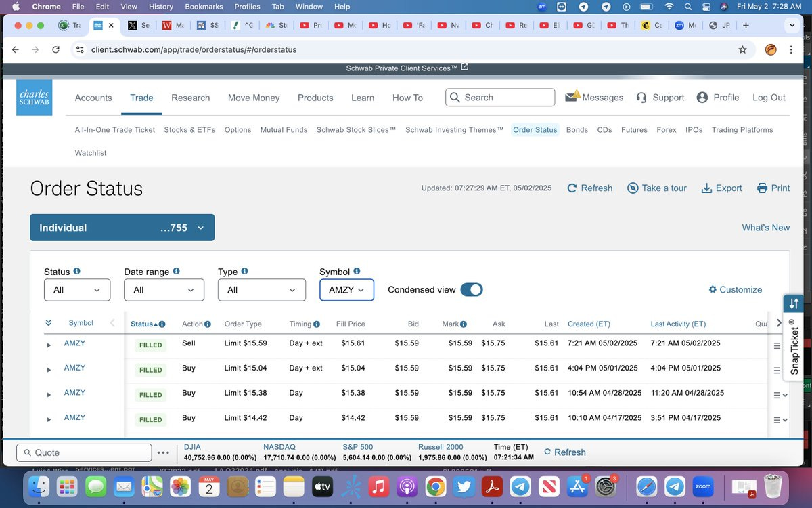Toggle the Condensed view switch

point(472,289)
